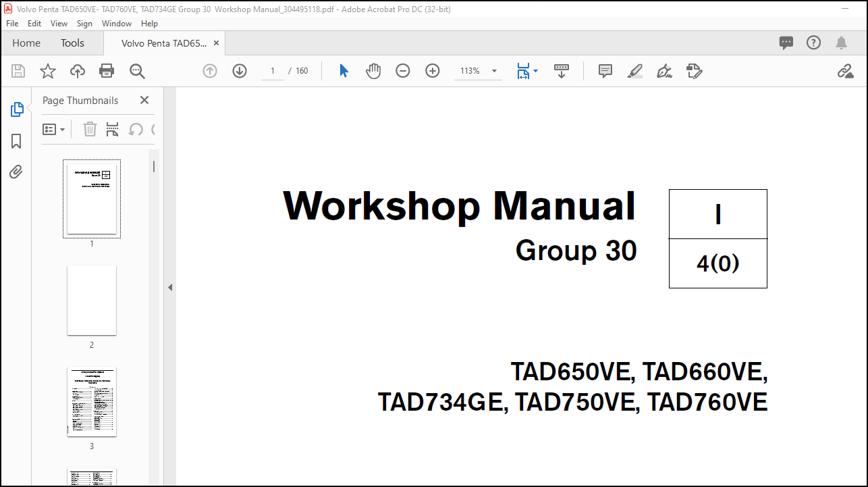
Task: Click the Workshop Manual heading
Action: pos(459,205)
